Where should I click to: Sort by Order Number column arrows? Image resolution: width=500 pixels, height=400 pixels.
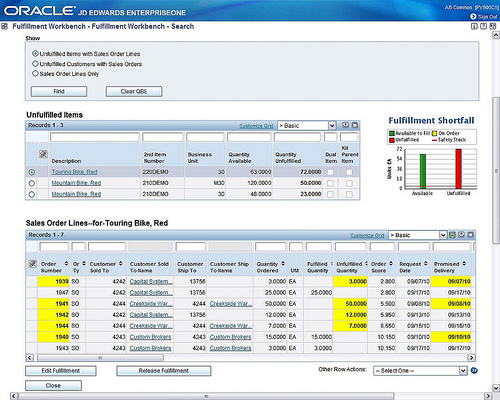coord(66,264)
